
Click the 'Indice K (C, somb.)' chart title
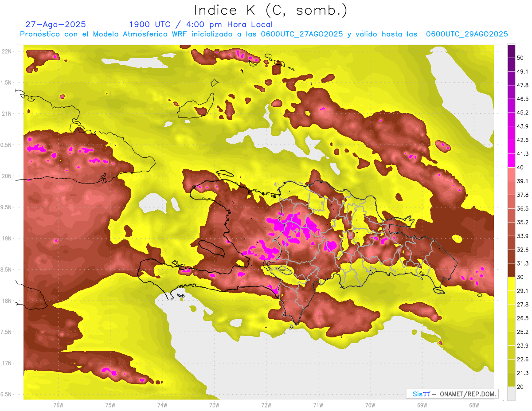click(x=270, y=10)
